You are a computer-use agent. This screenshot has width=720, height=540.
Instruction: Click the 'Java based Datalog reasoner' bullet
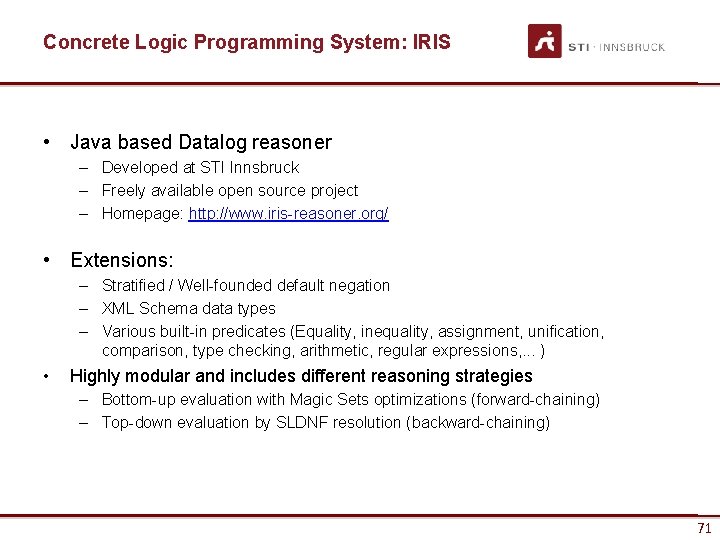201,142
